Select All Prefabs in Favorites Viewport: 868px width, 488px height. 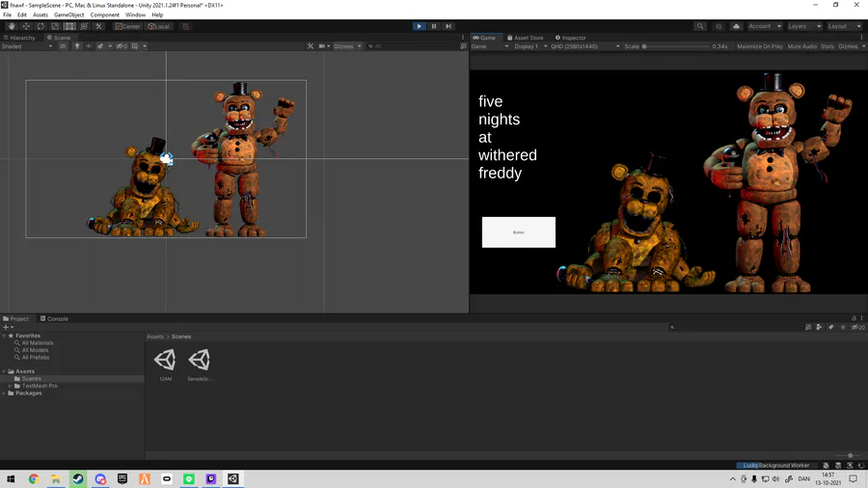point(36,358)
